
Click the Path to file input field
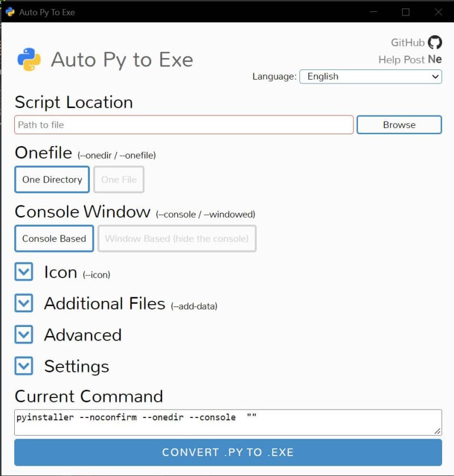184,125
